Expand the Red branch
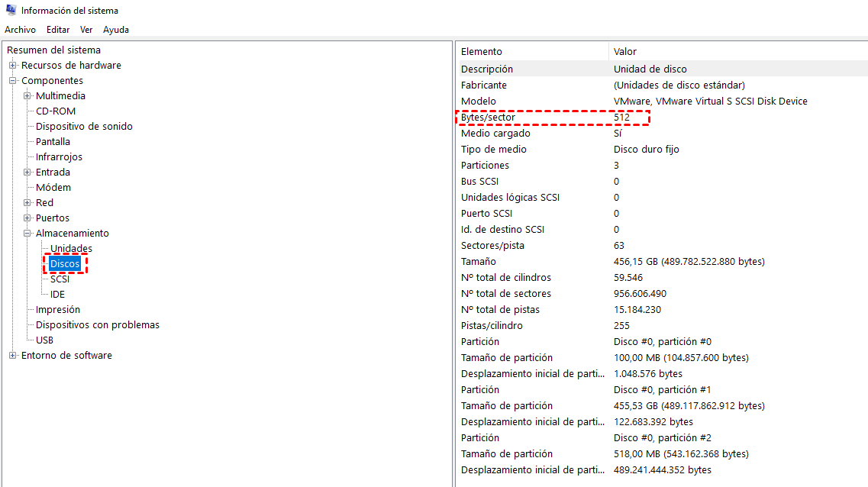The width and height of the screenshot is (868, 487). (x=27, y=203)
